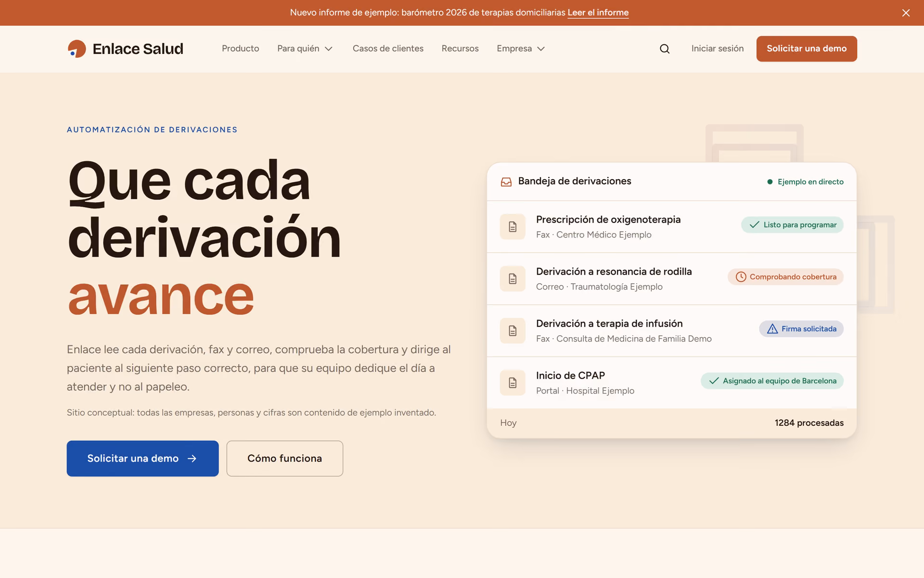Dismiss the announcement banner with the X

pos(906,13)
